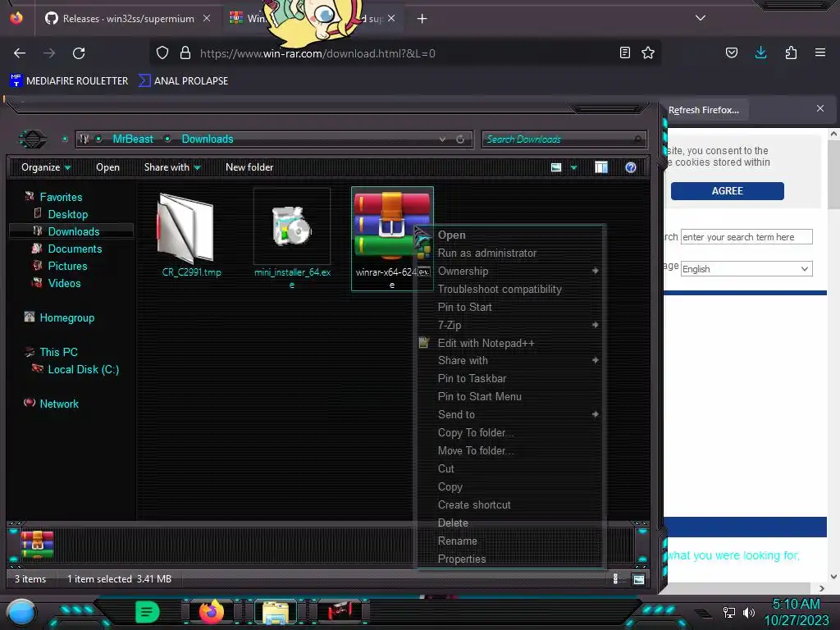Dismiss the Refresh Firefox notification
This screenshot has height=630, width=840.
[820, 109]
